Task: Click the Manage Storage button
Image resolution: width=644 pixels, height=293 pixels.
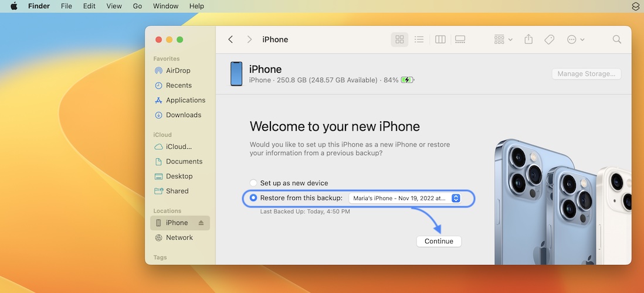Action: 586,74
